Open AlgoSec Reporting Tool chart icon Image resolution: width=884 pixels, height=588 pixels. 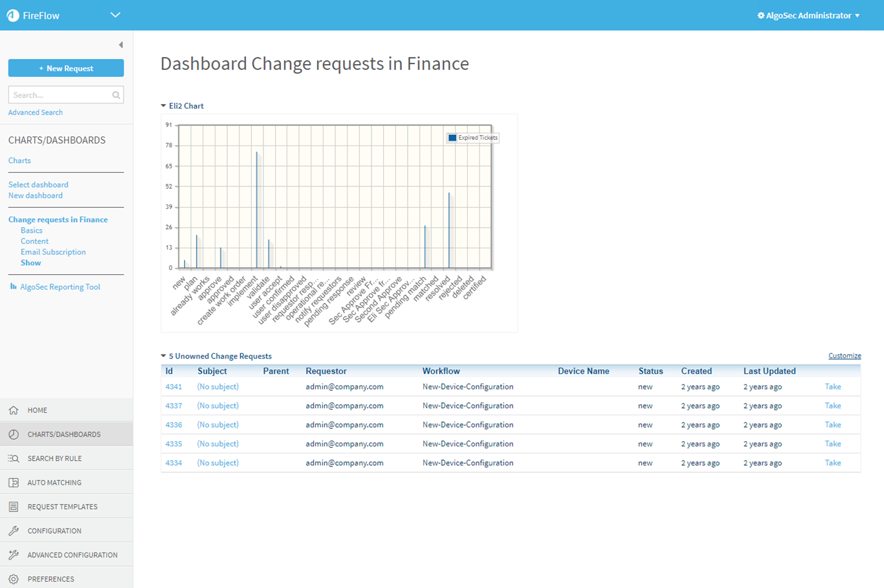coord(13,287)
